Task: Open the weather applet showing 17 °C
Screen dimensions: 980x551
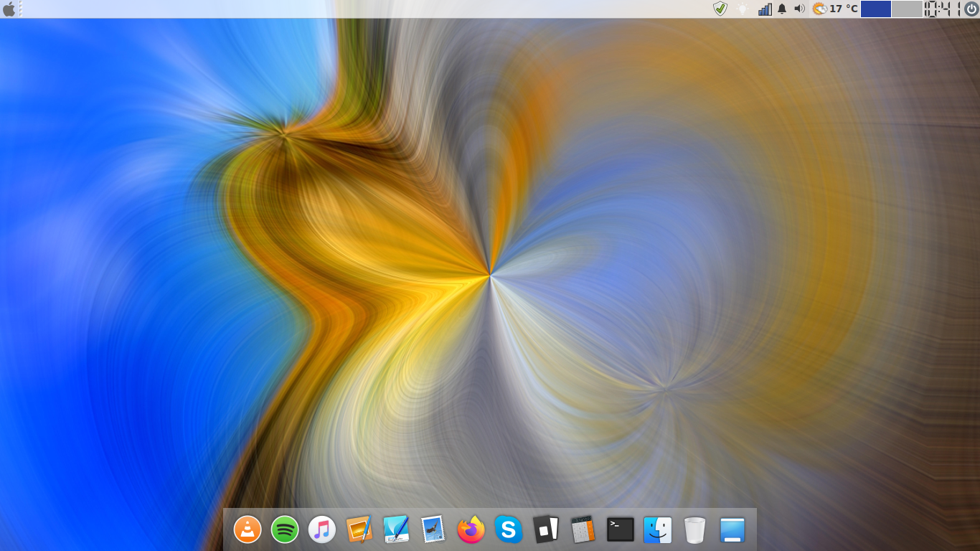Action: [x=835, y=9]
